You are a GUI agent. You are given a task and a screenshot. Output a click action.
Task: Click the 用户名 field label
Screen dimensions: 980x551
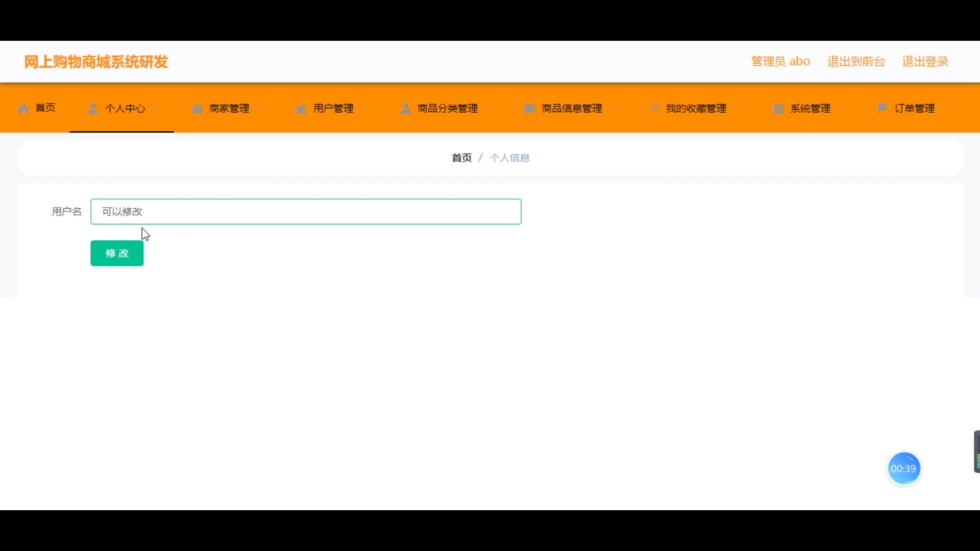tap(66, 212)
